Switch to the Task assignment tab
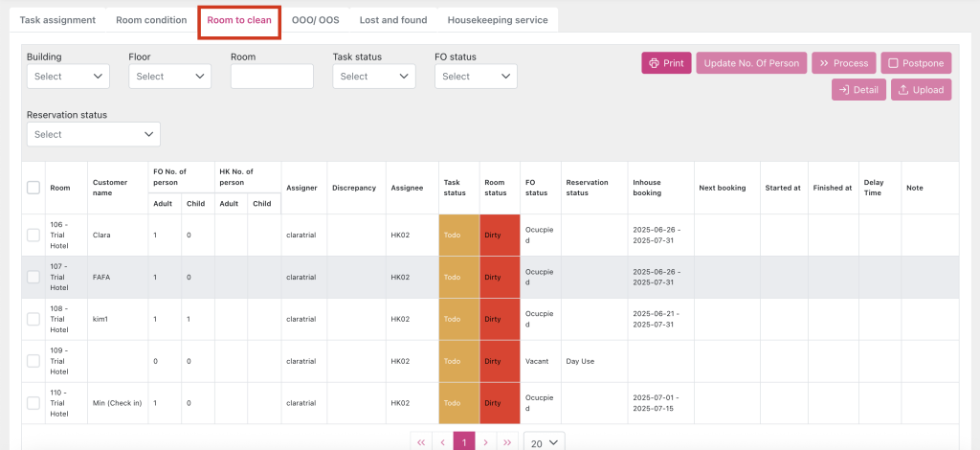This screenshot has height=450, width=980. click(57, 20)
